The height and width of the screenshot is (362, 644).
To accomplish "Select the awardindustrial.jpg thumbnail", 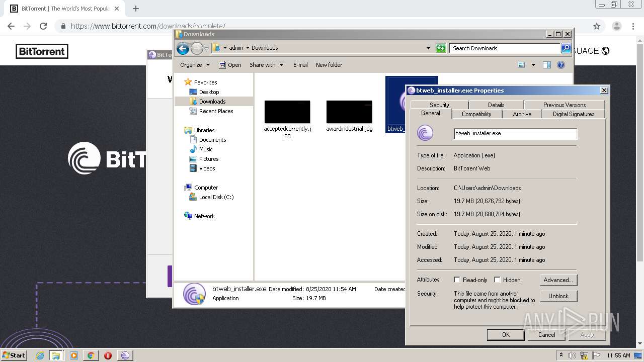I will [x=349, y=112].
